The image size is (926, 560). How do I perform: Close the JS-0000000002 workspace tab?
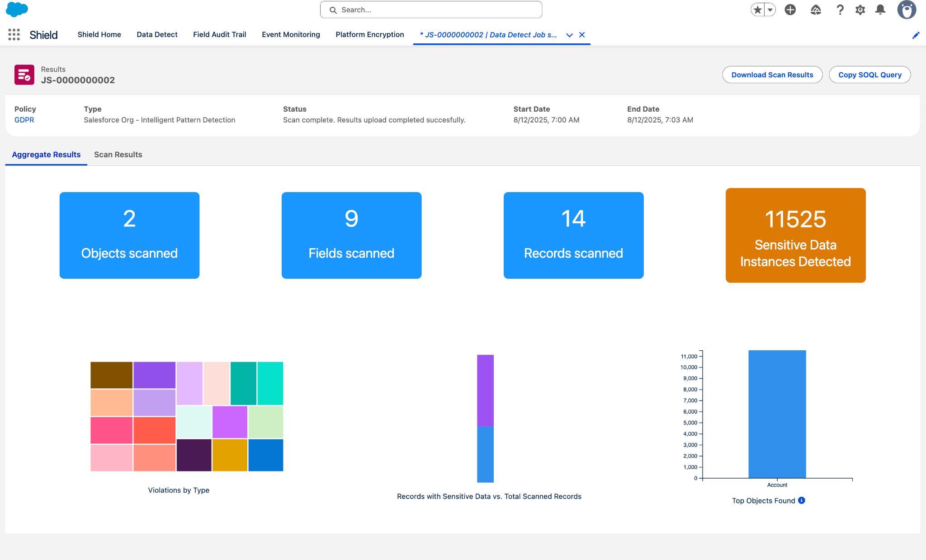tap(582, 35)
